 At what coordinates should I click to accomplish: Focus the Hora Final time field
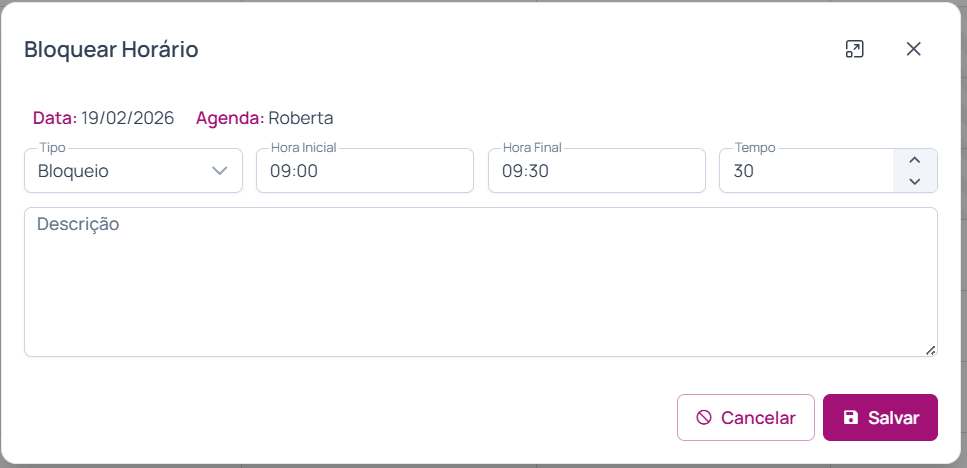[596, 171]
